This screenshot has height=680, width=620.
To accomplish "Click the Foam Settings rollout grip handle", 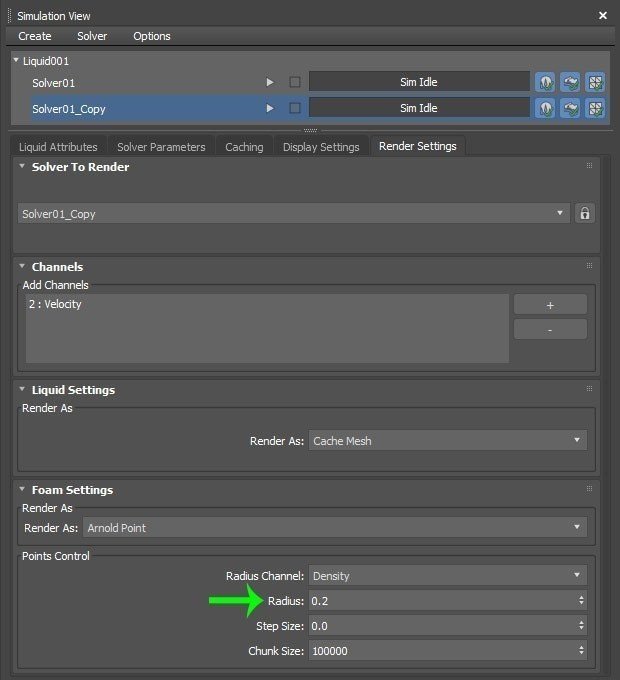I will 589,489.
